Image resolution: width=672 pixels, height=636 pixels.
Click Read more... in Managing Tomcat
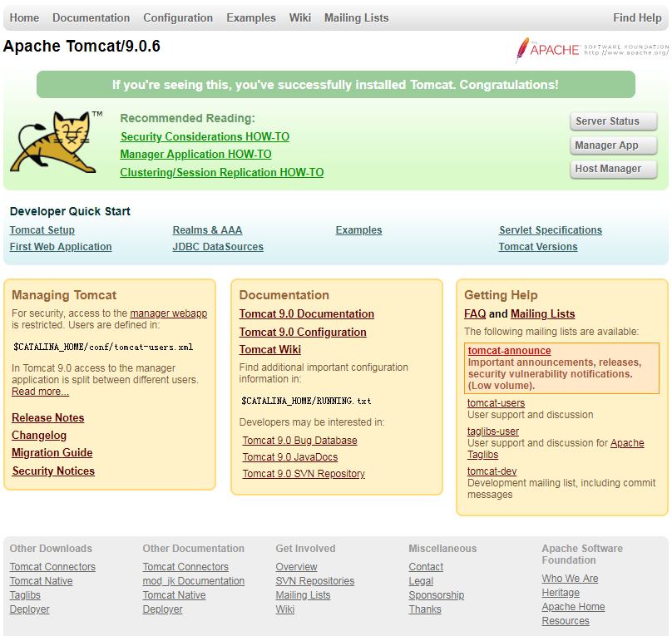[40, 392]
